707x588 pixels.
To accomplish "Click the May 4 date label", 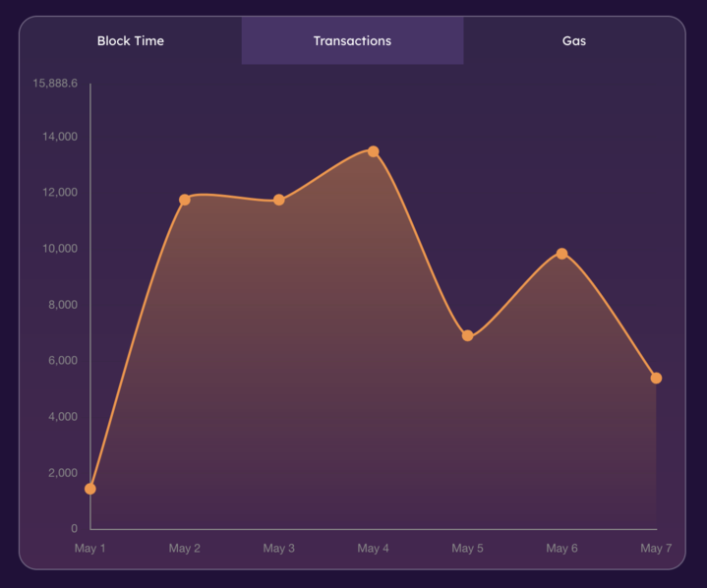I will (x=373, y=549).
